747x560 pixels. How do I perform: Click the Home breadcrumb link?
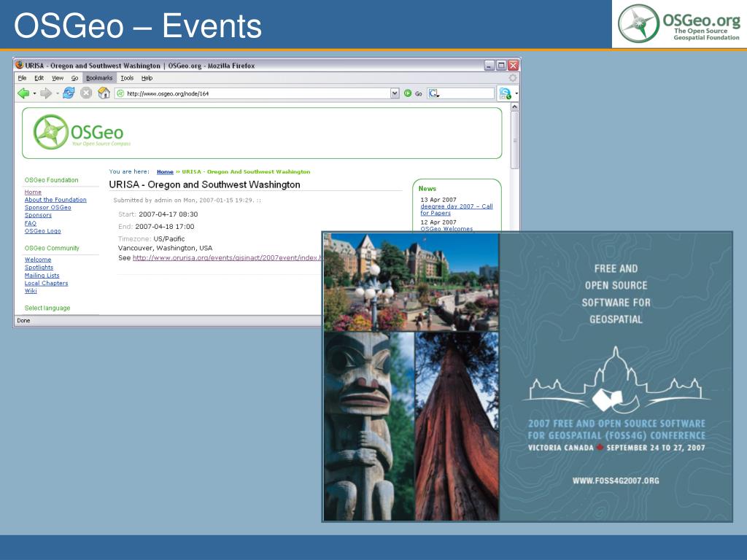[x=165, y=172]
